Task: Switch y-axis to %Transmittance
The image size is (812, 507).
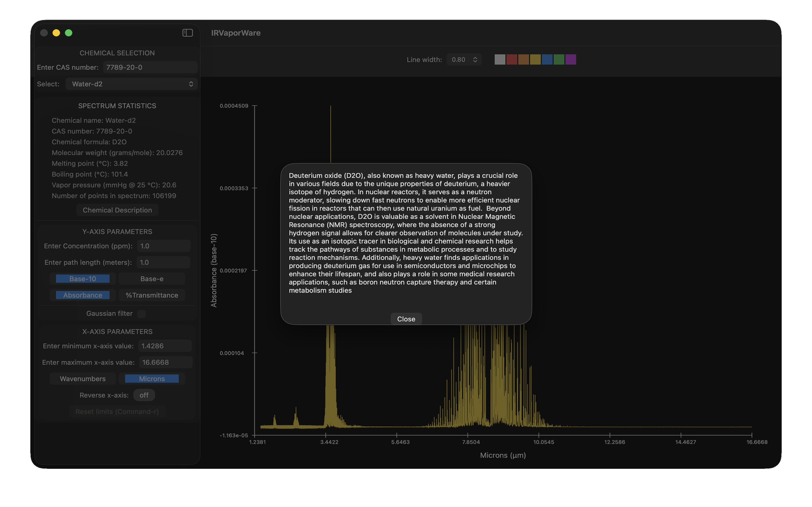Action: click(152, 295)
